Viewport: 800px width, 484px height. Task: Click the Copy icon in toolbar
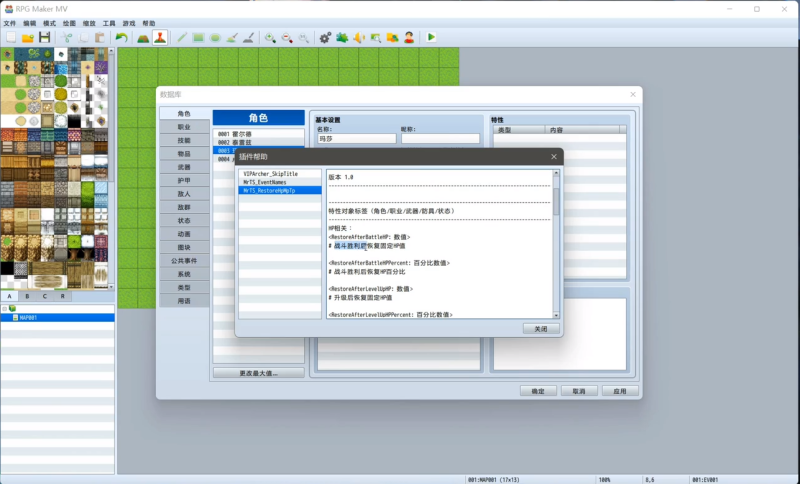pyautogui.click(x=83, y=37)
